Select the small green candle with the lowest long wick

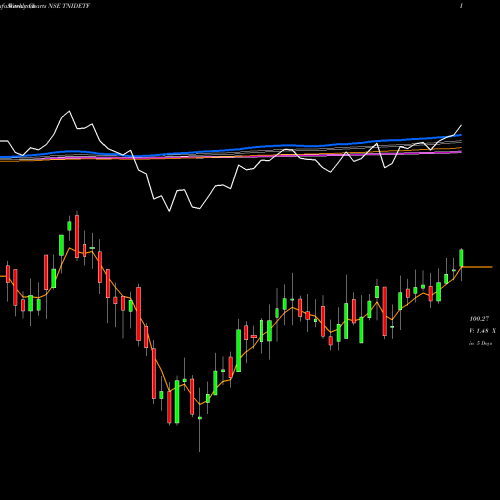click(200, 418)
